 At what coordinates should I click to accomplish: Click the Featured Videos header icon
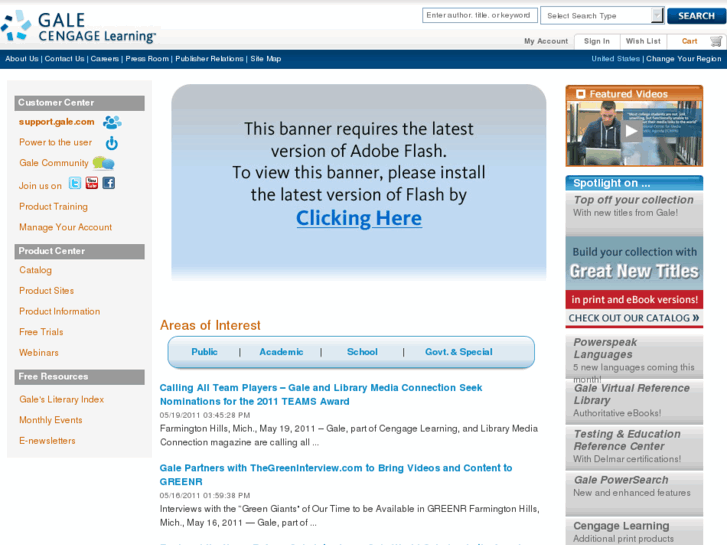pyautogui.click(x=580, y=94)
